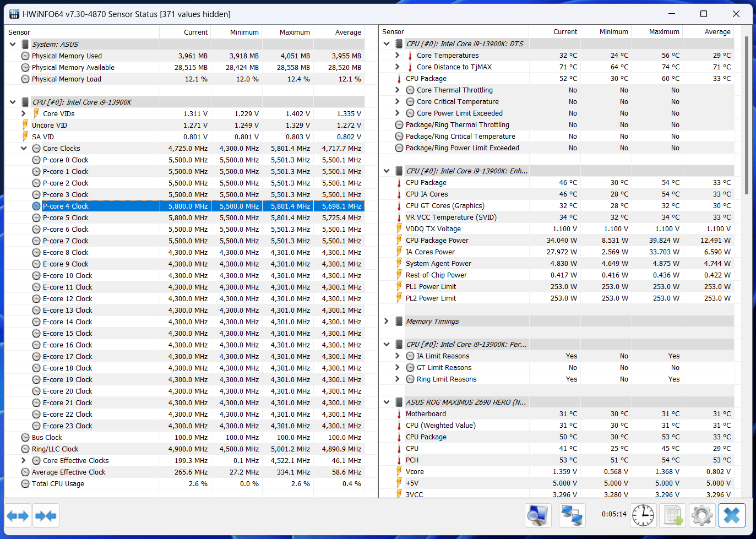This screenshot has height=539, width=756.
Task: Click right panel Minimum column header
Action: click(606, 31)
